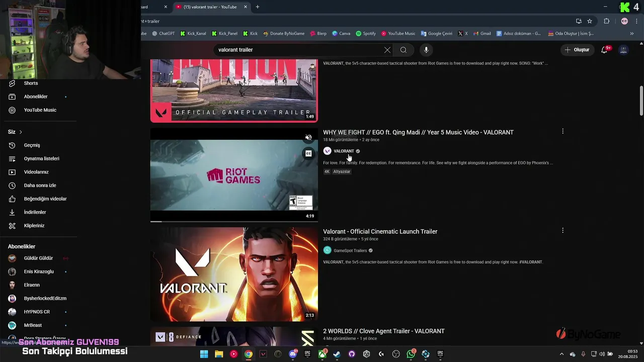Click the Oluştur create button
The width and height of the screenshot is (644, 362).
pyautogui.click(x=577, y=50)
